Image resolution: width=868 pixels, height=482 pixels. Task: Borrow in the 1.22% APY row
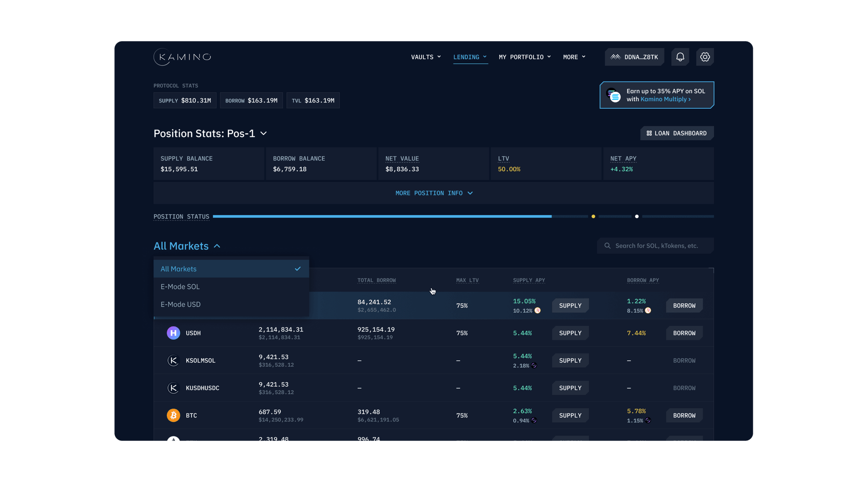tap(684, 306)
